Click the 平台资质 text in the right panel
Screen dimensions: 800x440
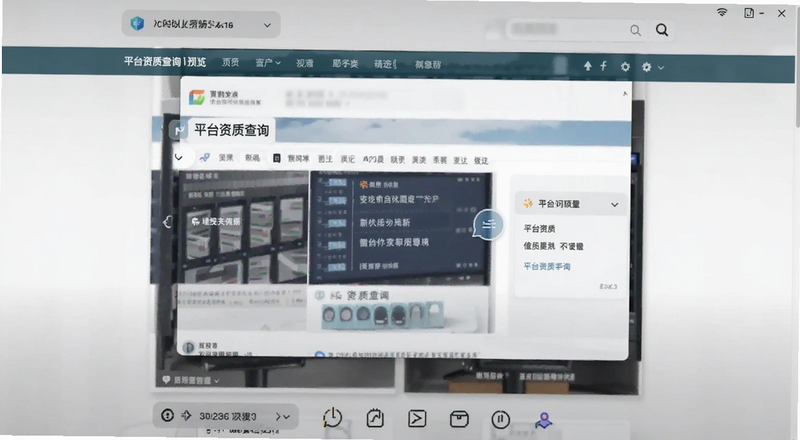point(539,229)
